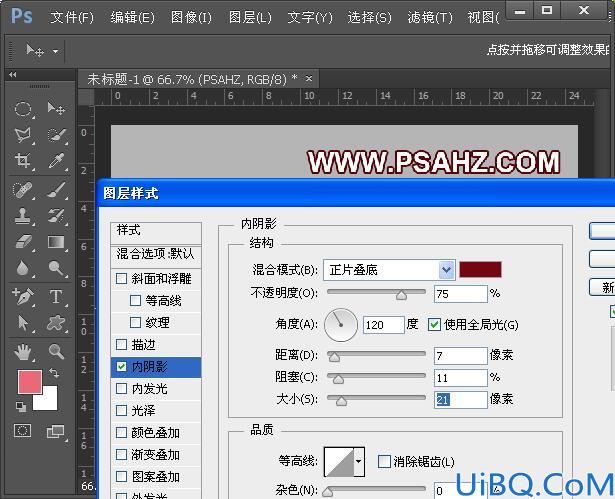615x499 pixels.
Task: Enable the 斜面和浮雕 checkbox
Action: 122,279
